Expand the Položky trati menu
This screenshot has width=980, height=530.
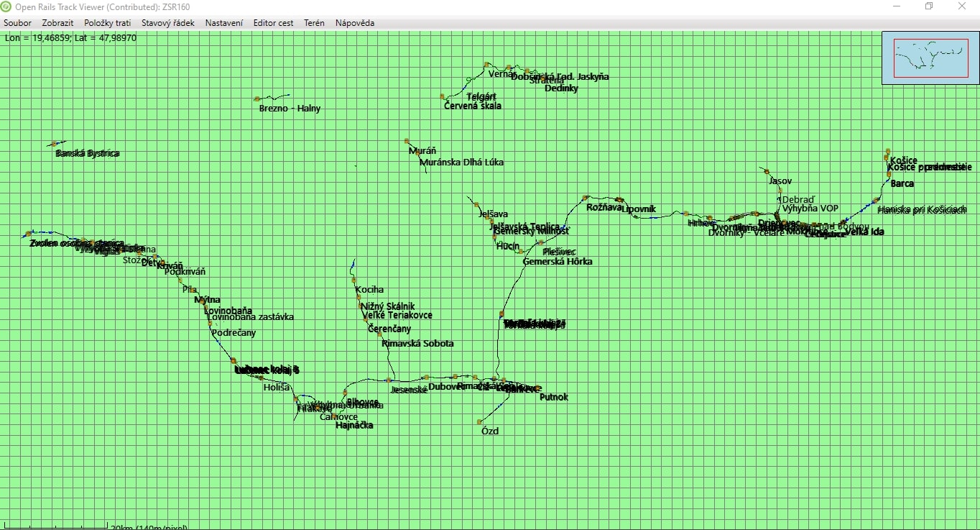point(107,23)
